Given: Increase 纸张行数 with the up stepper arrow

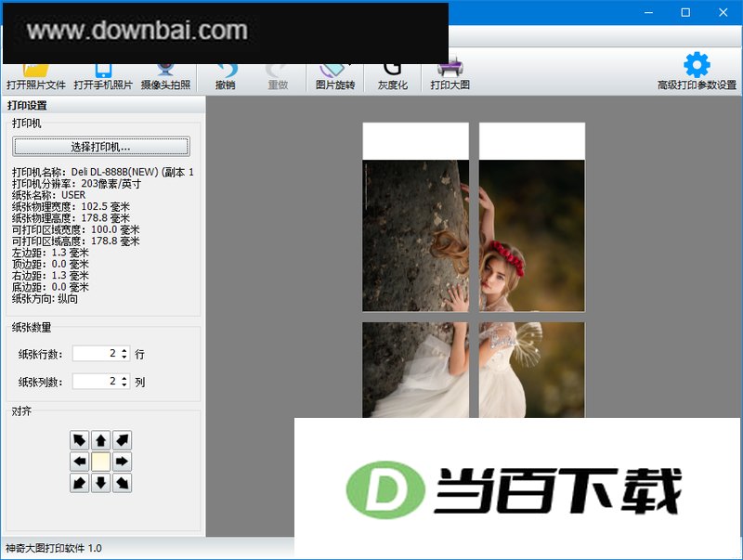Looking at the screenshot, I should pyautogui.click(x=124, y=351).
